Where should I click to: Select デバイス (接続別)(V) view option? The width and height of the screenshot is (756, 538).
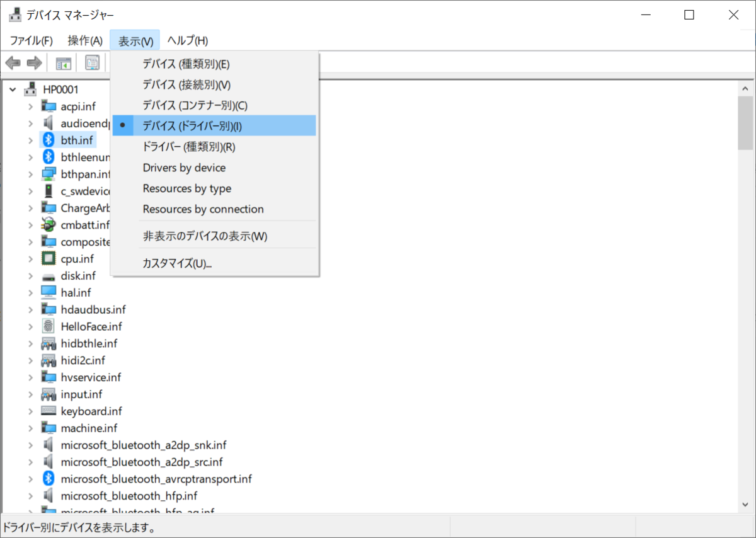(214, 84)
